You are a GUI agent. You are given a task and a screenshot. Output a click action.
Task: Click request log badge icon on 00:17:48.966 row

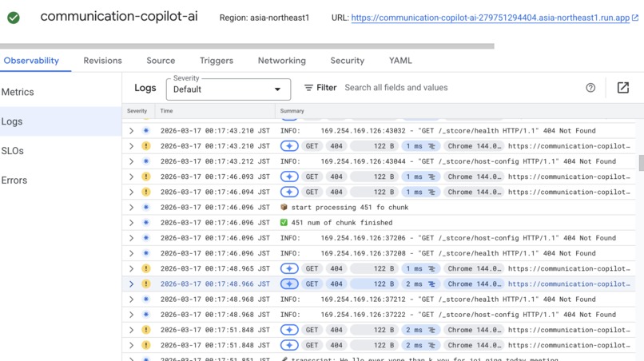(289, 284)
